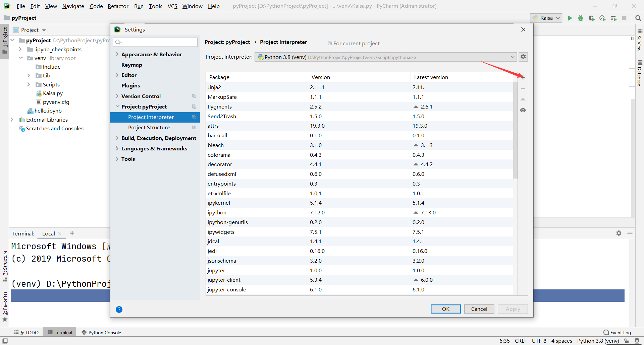This screenshot has height=345, width=644.
Task: Open the Edit menu
Action: [x=35, y=6]
